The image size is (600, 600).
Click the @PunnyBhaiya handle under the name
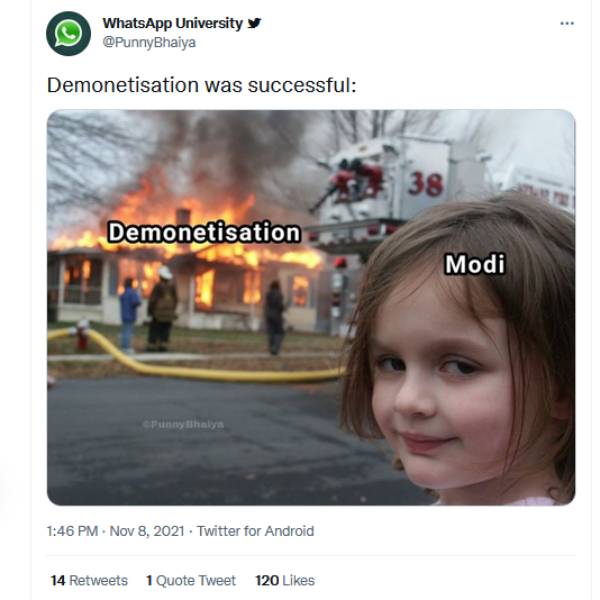click(150, 43)
